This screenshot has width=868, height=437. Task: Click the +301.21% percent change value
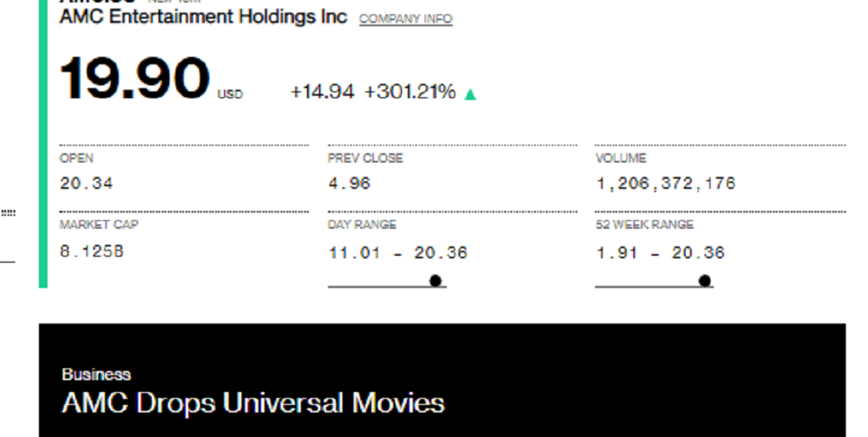click(410, 91)
